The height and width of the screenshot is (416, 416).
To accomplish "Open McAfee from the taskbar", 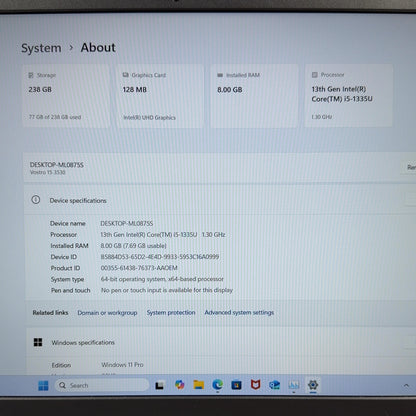I will point(255,385).
